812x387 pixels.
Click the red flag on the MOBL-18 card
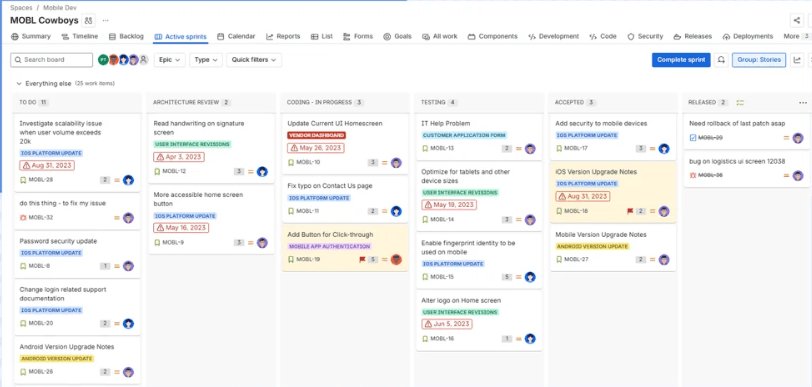[630, 211]
